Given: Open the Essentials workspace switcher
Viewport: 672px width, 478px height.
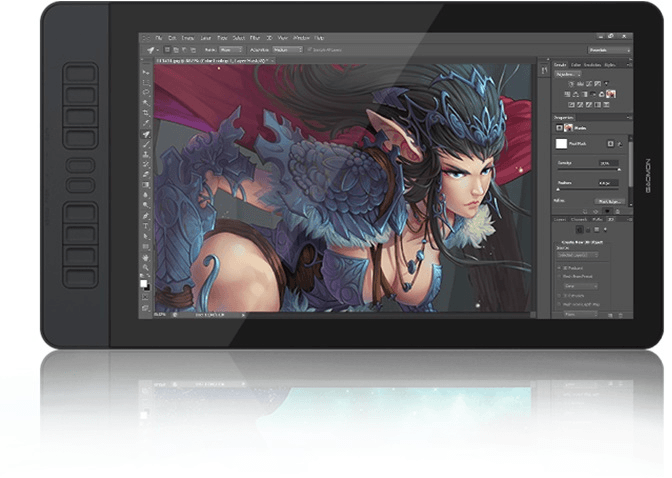Looking at the screenshot, I should [x=609, y=50].
